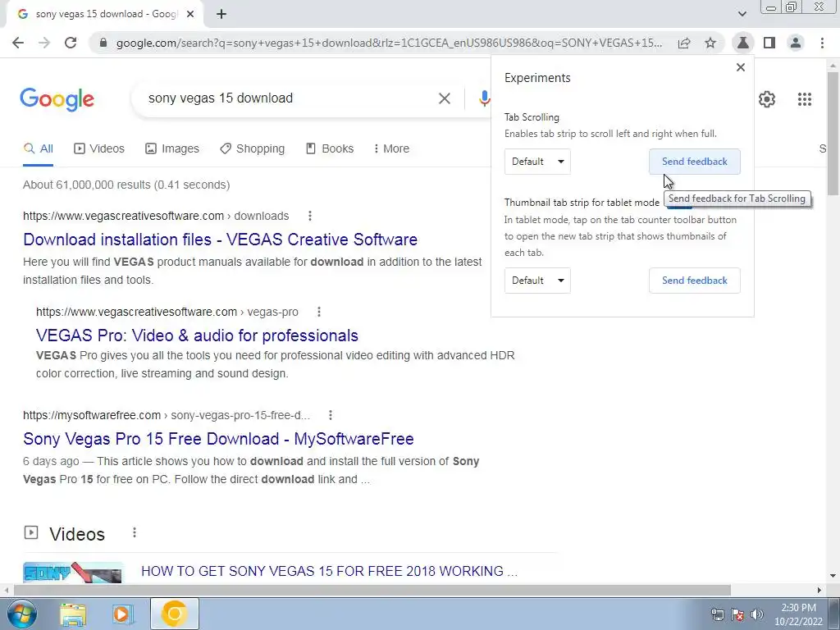The height and width of the screenshot is (630, 840).
Task: Click the scrollbar down arrow
Action: 833,576
